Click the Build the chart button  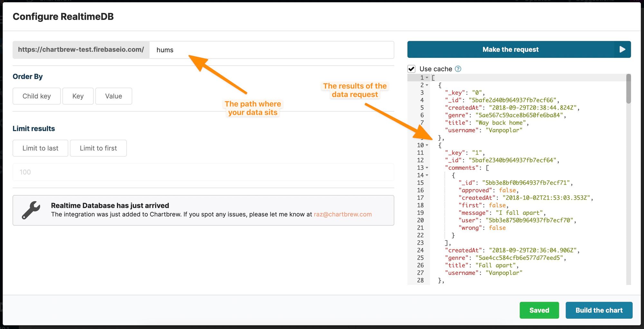click(599, 310)
